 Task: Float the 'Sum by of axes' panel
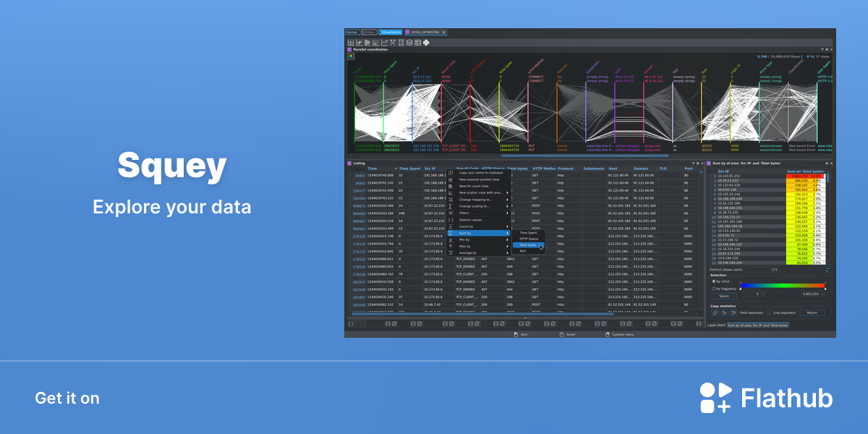point(827,163)
